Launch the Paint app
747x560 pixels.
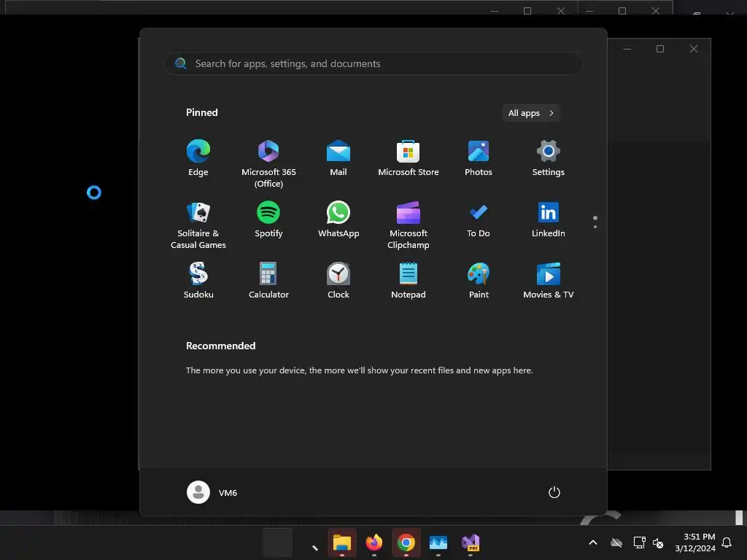pyautogui.click(x=479, y=281)
